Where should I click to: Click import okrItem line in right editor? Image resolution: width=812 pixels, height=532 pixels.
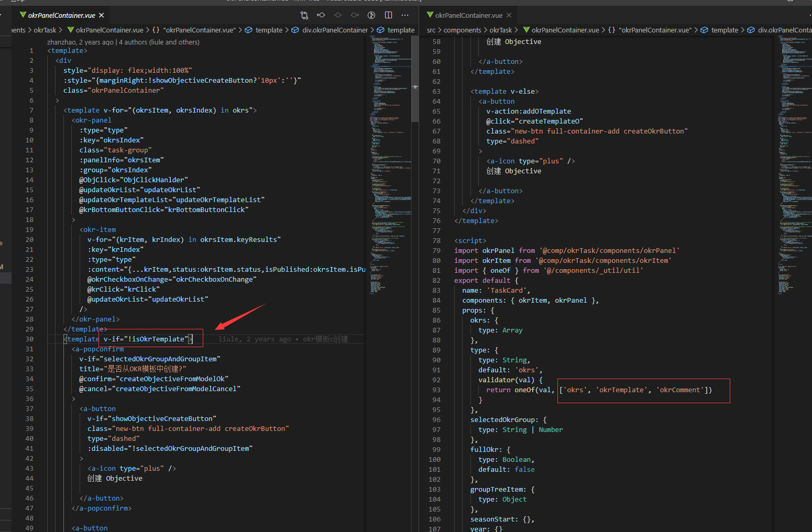[x=563, y=260]
